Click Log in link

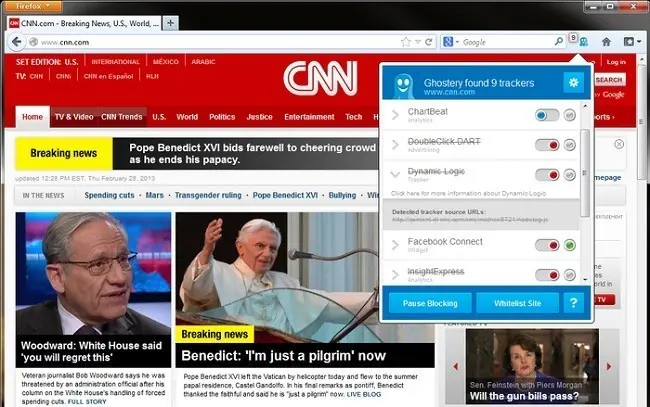tap(616, 62)
